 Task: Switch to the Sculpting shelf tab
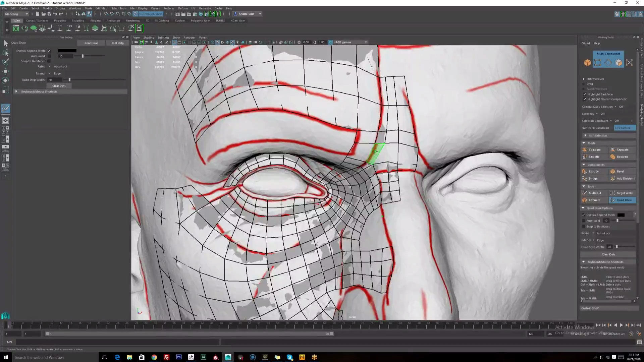point(78,21)
